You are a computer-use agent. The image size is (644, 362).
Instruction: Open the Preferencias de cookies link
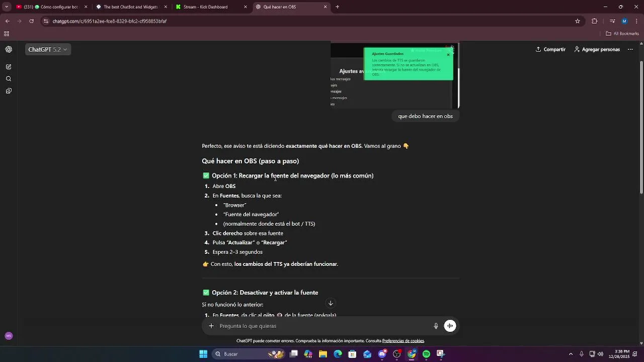tap(403, 341)
